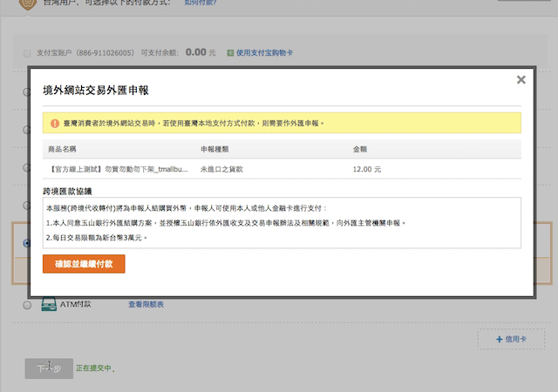Open 查看限額表 link
558x392 pixels.
coord(146,305)
